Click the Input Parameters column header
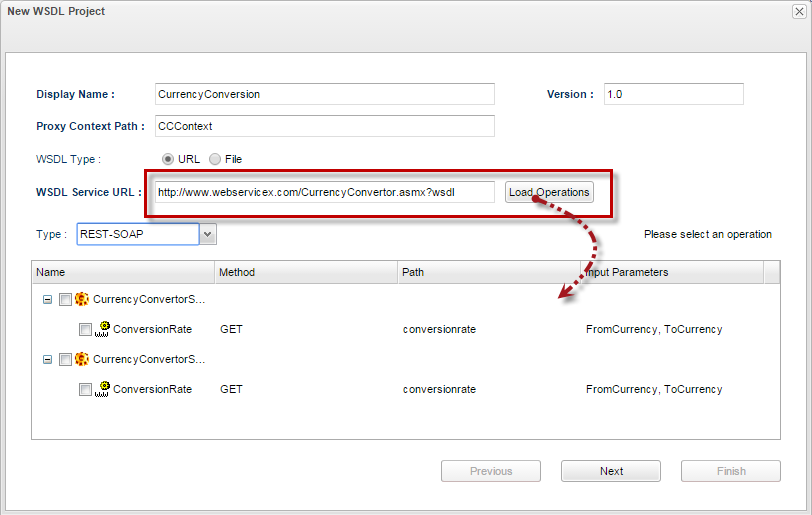The image size is (812, 515). click(672, 272)
